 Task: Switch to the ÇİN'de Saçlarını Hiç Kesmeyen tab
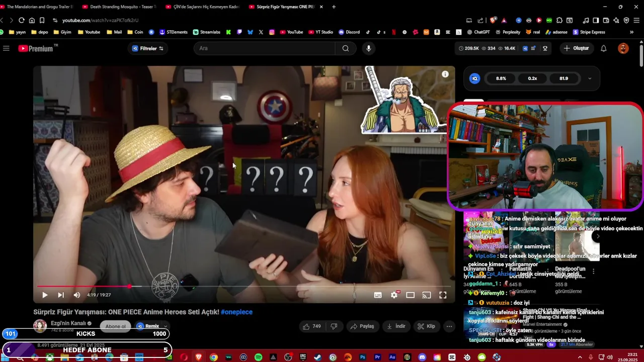pyautogui.click(x=202, y=7)
